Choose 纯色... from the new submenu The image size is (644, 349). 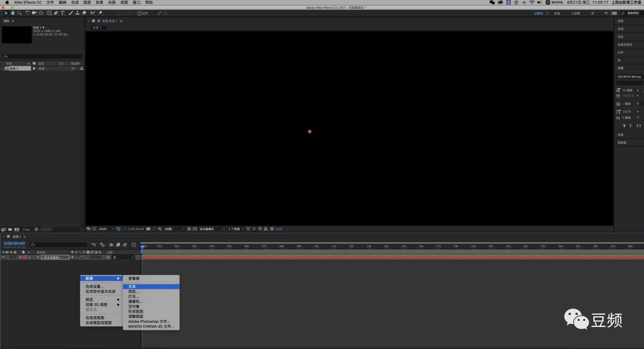click(x=133, y=292)
